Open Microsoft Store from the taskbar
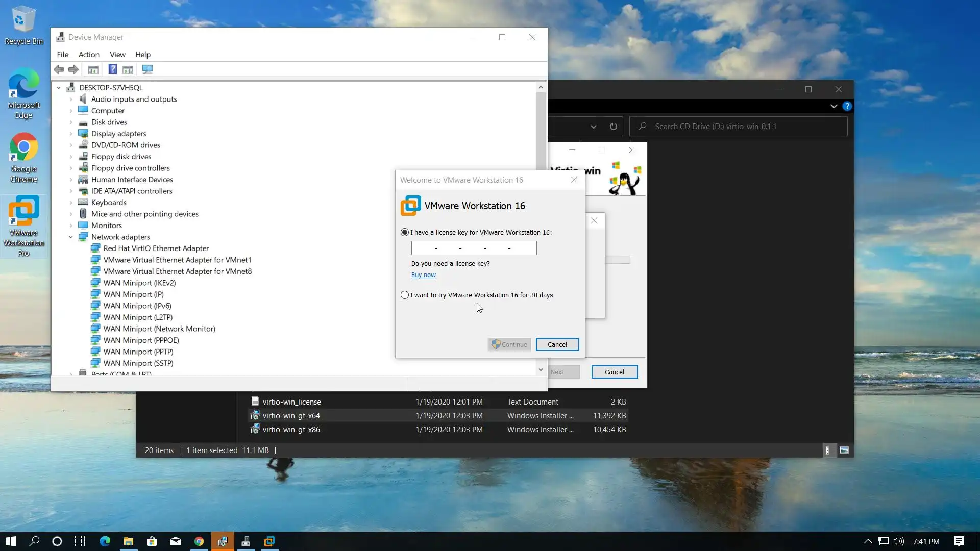The image size is (980, 551). [152, 541]
